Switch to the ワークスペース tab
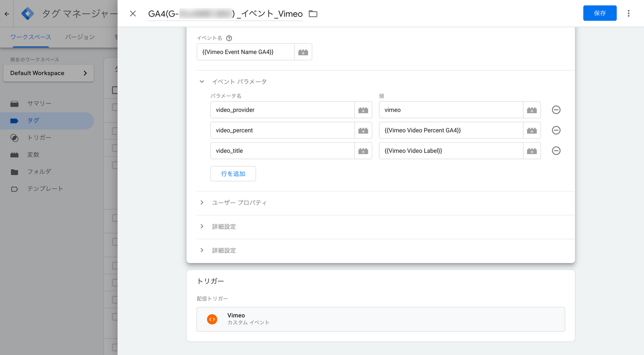 [x=31, y=37]
